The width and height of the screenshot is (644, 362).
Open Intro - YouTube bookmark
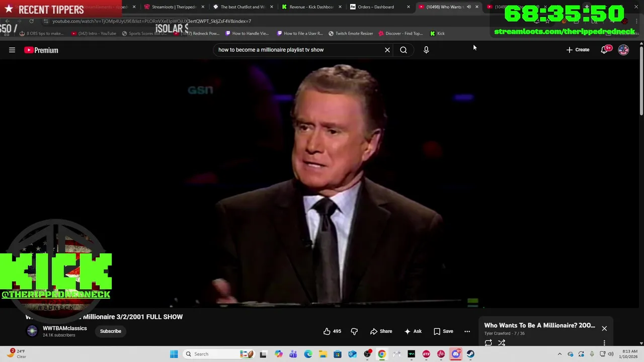coord(94,34)
